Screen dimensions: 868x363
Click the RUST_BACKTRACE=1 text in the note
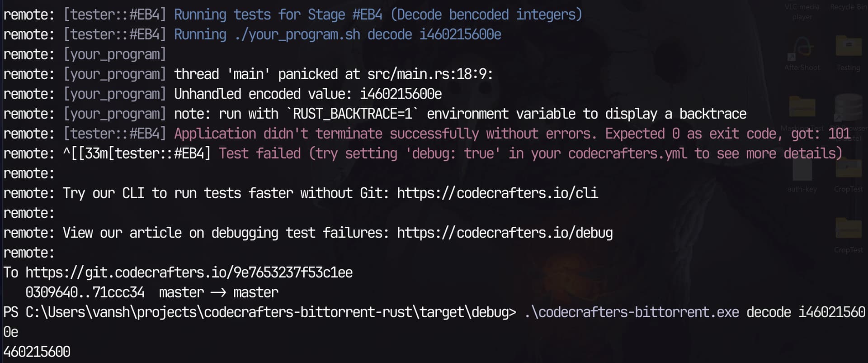(x=353, y=114)
